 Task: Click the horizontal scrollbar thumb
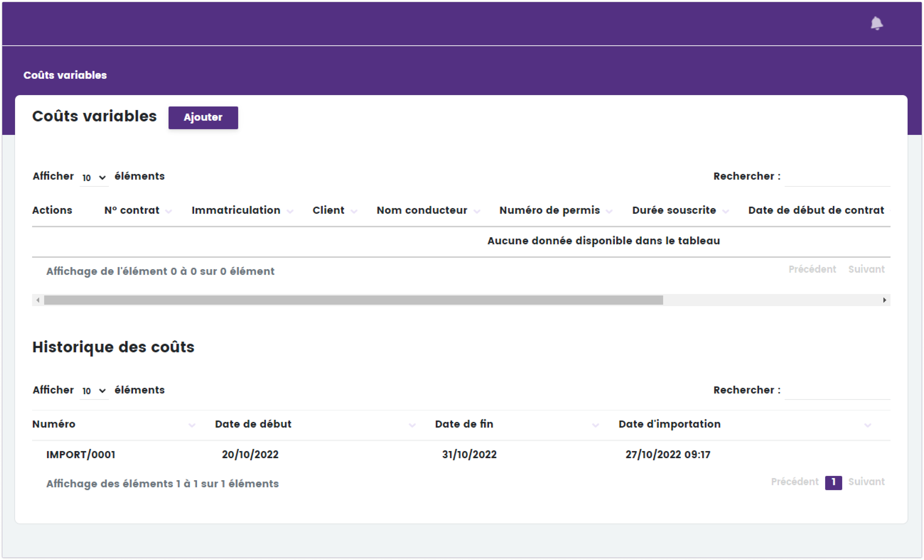[353, 300]
